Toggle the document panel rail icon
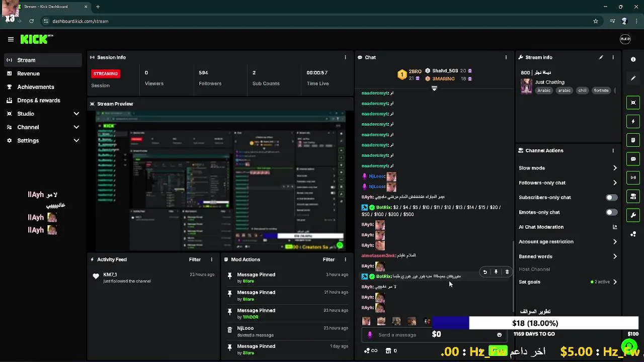The image size is (644, 362). click(x=633, y=140)
